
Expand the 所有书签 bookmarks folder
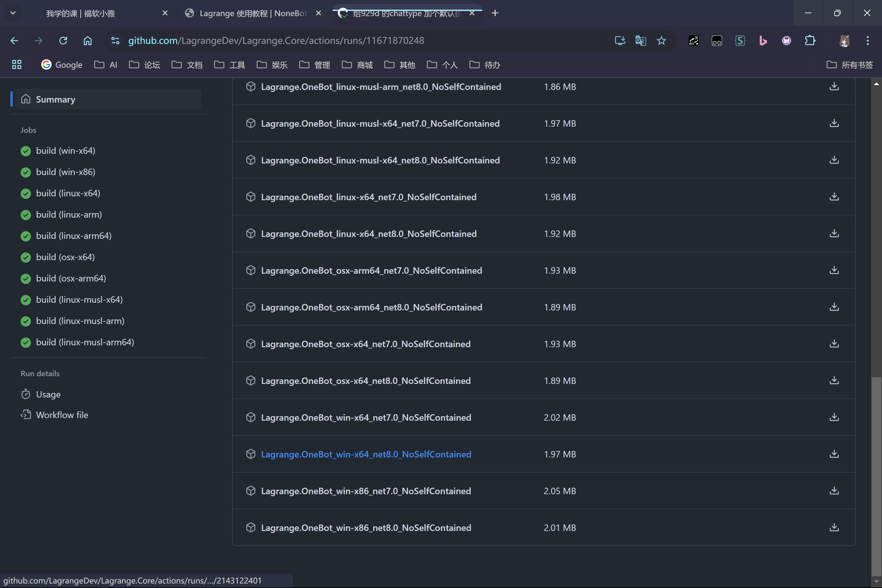(x=849, y=65)
